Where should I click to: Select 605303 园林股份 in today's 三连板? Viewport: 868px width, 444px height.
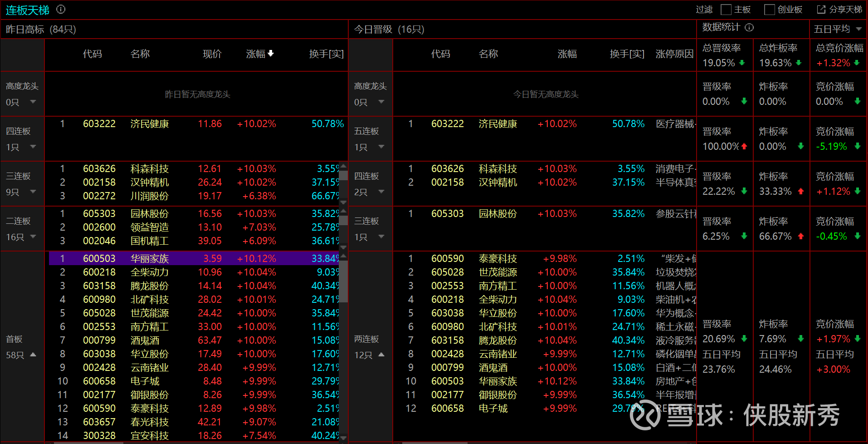pos(545,214)
